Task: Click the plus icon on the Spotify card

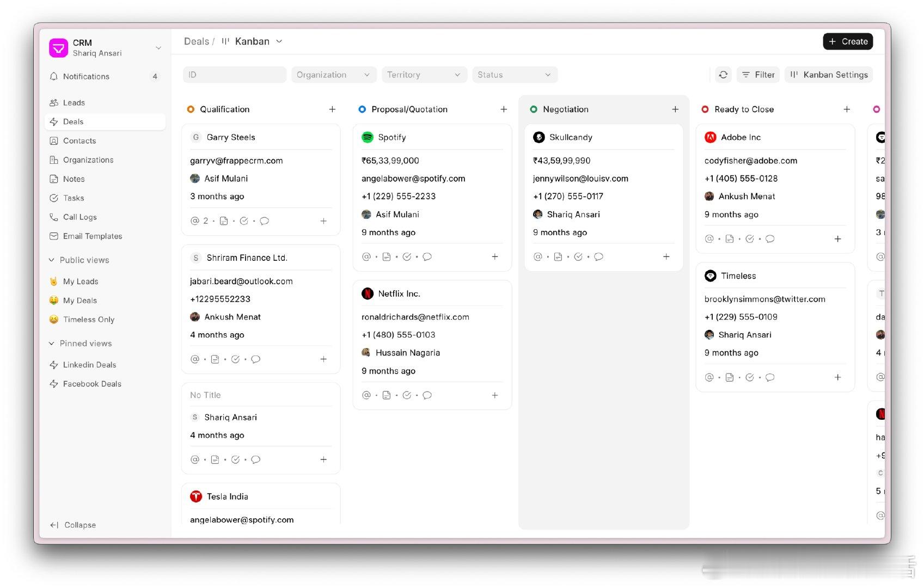Action: (x=495, y=256)
